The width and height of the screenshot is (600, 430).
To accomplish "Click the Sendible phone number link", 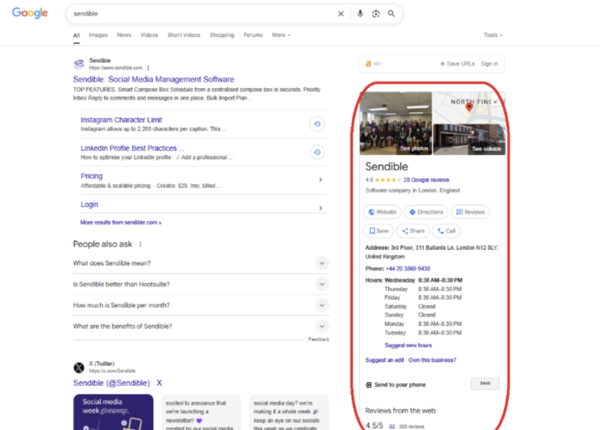I will click(408, 269).
